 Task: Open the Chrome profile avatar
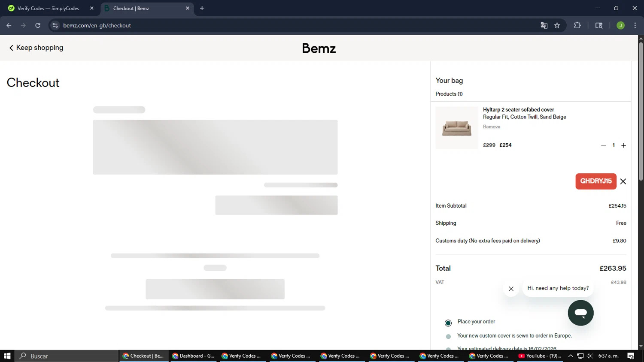pos(620,25)
